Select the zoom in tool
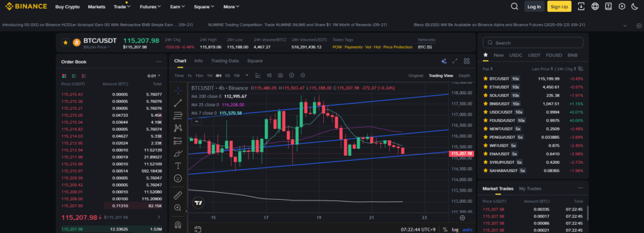Screen dimensions: 644x233 point(178,208)
